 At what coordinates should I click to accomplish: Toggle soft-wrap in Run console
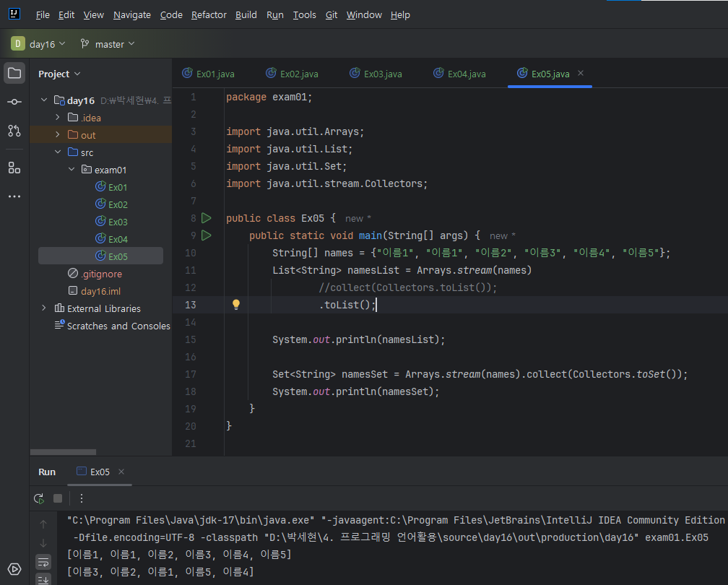click(x=43, y=561)
